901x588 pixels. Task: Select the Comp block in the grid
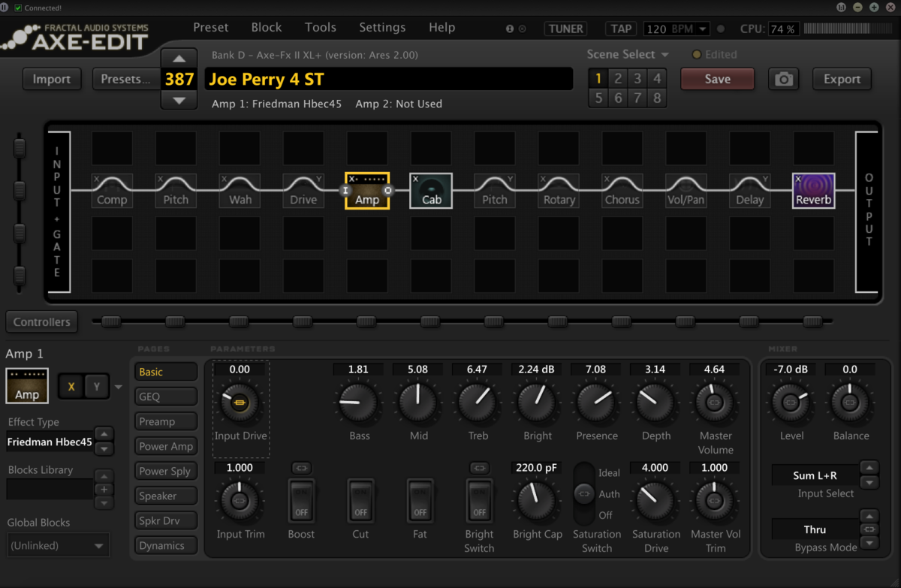coord(112,191)
